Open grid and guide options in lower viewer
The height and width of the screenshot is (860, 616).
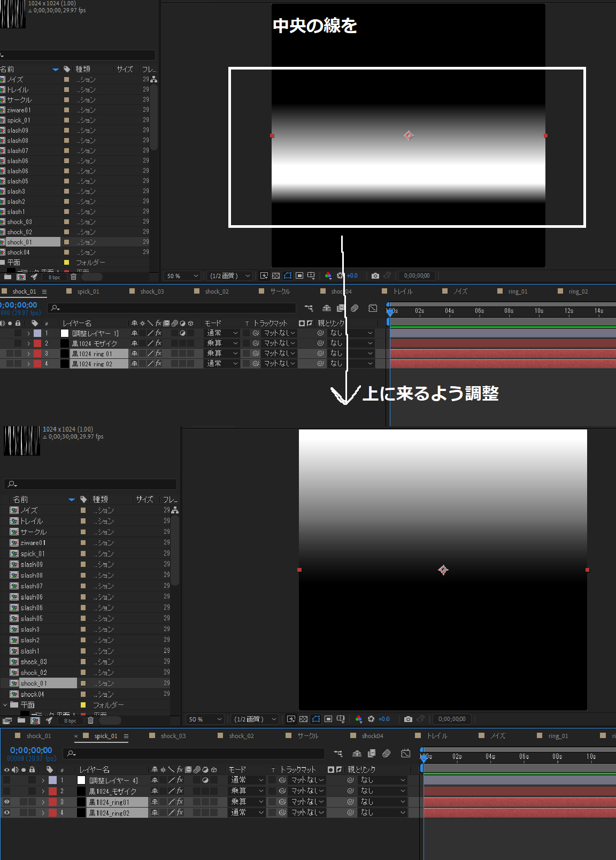tap(341, 719)
